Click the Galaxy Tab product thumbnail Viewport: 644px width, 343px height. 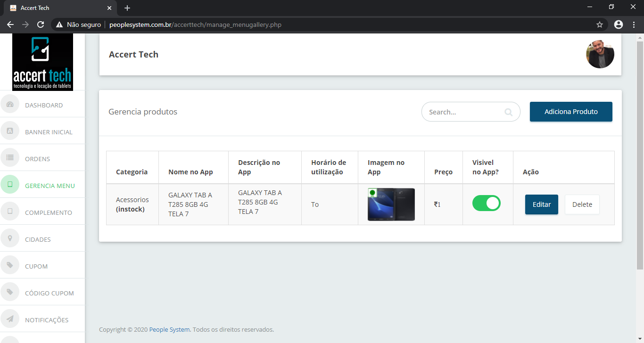pos(391,204)
